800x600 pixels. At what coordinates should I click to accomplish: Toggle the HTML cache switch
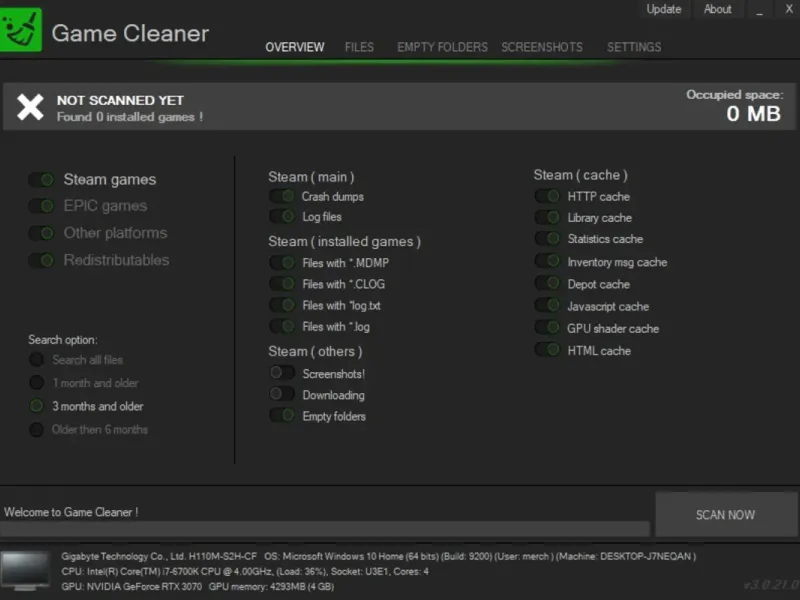[547, 350]
